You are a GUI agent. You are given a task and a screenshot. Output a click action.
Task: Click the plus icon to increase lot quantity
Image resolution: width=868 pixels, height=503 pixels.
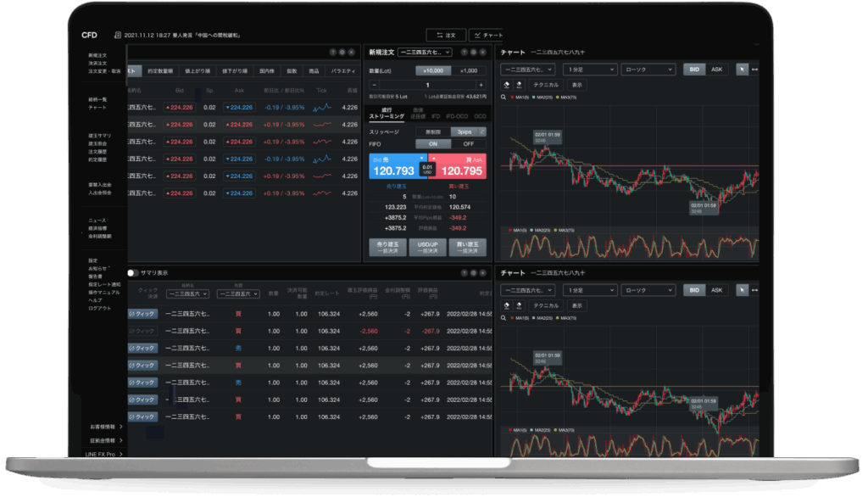[481, 85]
